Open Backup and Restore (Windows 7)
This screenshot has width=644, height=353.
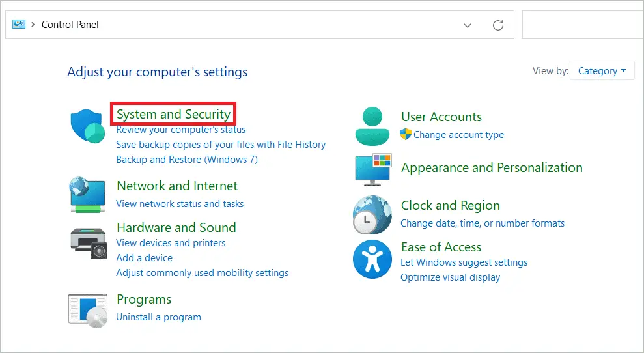(187, 159)
